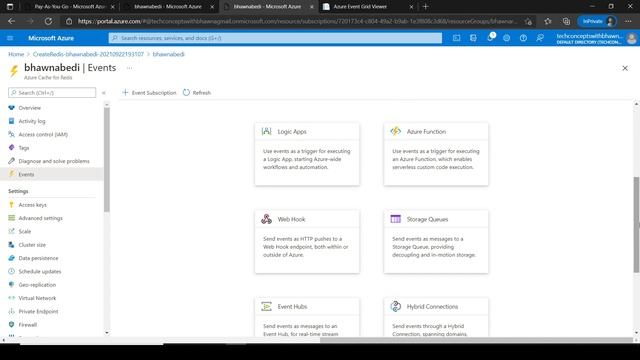The image size is (640, 360).
Task: Click the browser Back arrow
Action: 11,21
